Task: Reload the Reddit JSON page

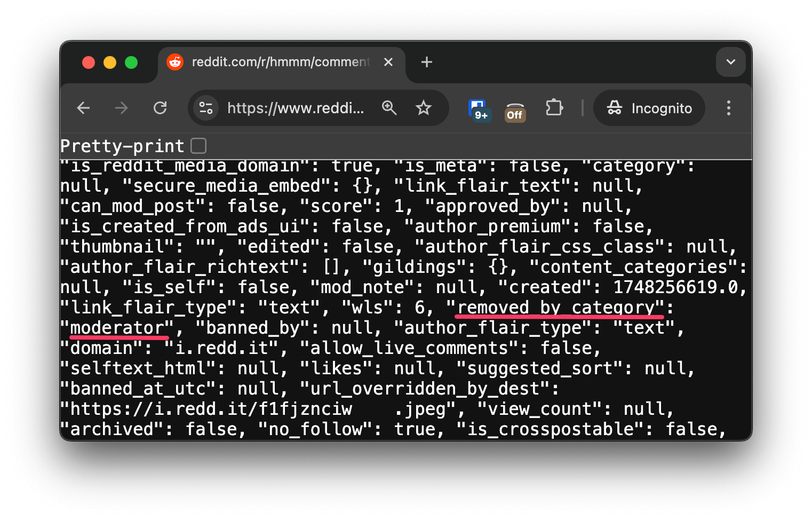Action: click(x=160, y=108)
